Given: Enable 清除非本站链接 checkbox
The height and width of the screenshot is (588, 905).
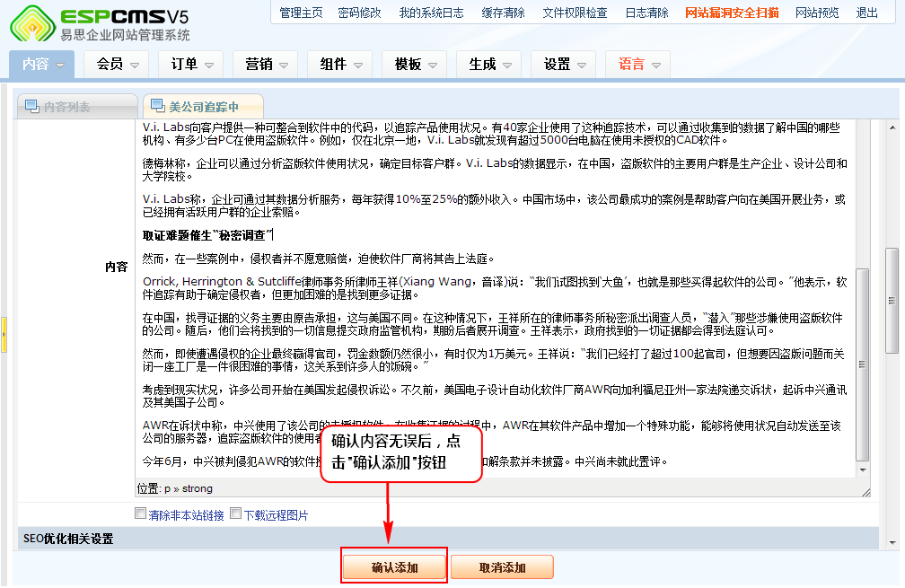Looking at the screenshot, I should click(x=140, y=513).
